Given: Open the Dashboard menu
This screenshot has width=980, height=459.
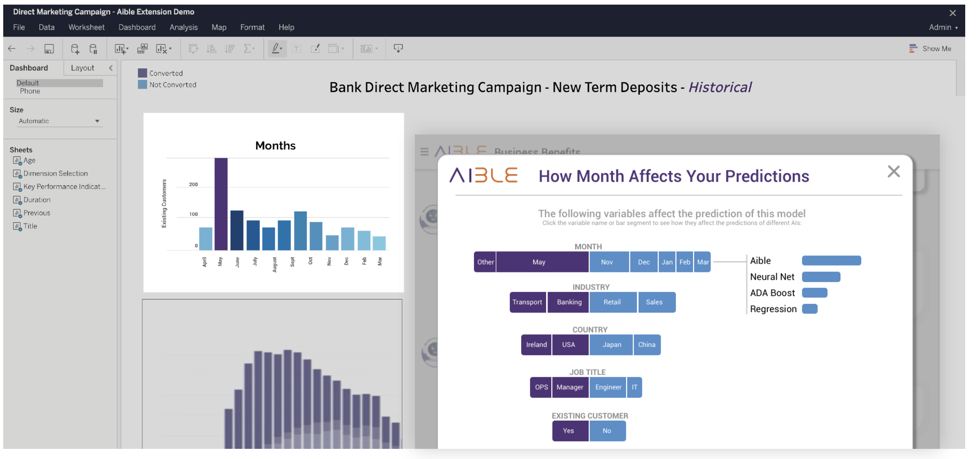Looking at the screenshot, I should pos(137,27).
